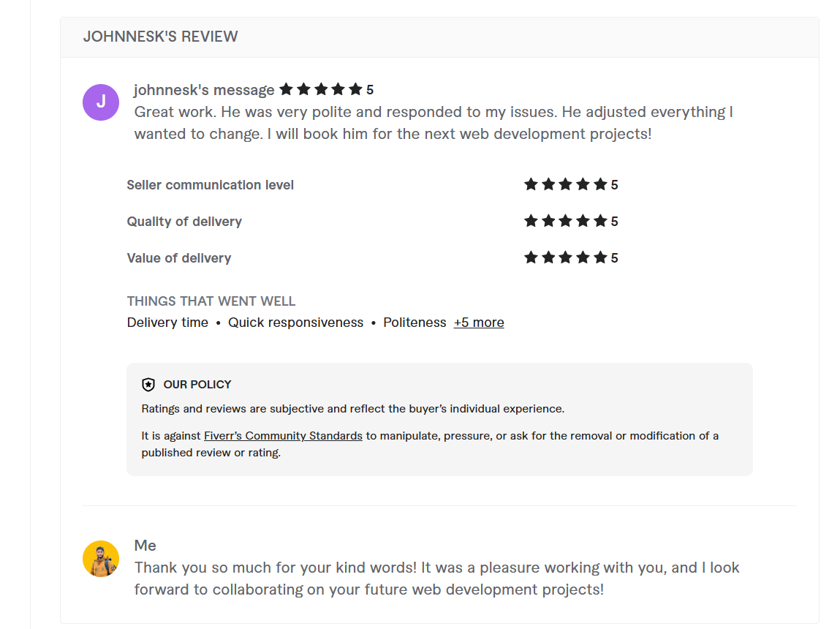The height and width of the screenshot is (629, 840).
Task: Click the Politeness highlight tag
Action: [415, 323]
